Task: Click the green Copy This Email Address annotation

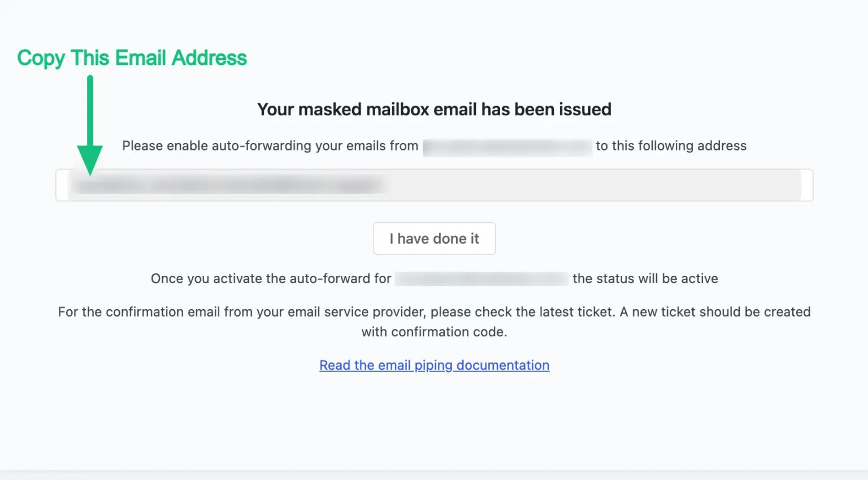Action: pos(132,57)
